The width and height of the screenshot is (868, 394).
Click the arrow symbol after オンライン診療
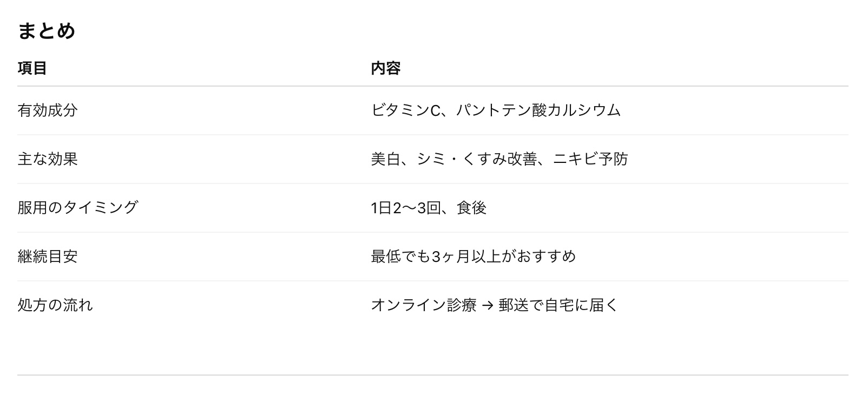pos(488,306)
